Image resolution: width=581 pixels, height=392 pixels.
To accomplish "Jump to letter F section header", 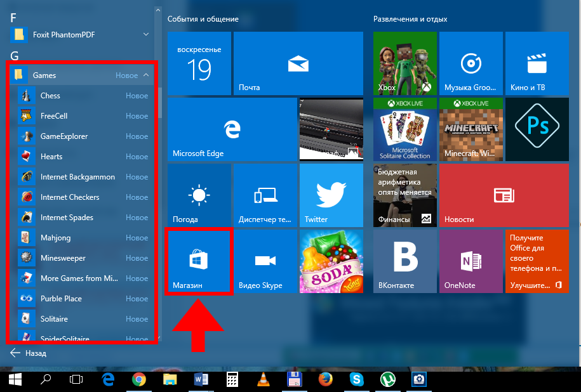I will 13,18.
